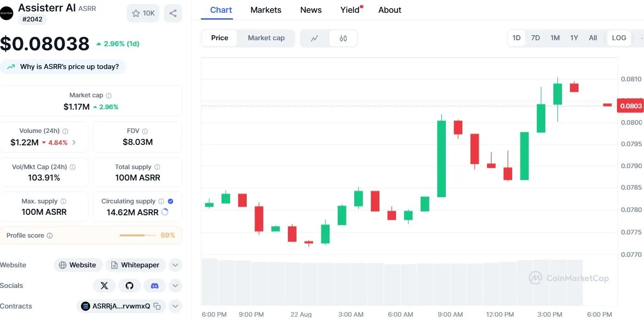Switch chart to line view
This screenshot has height=319, width=644.
[x=314, y=38]
